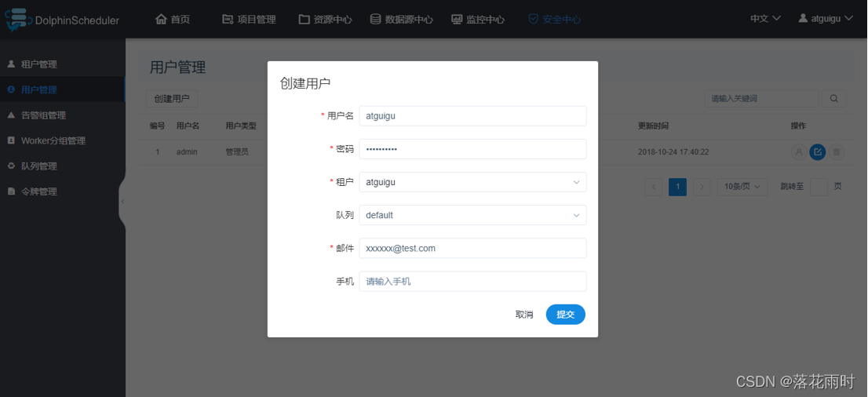Select 安全中心 in top navigation
Screen dimensions: 868x397
coord(555,20)
